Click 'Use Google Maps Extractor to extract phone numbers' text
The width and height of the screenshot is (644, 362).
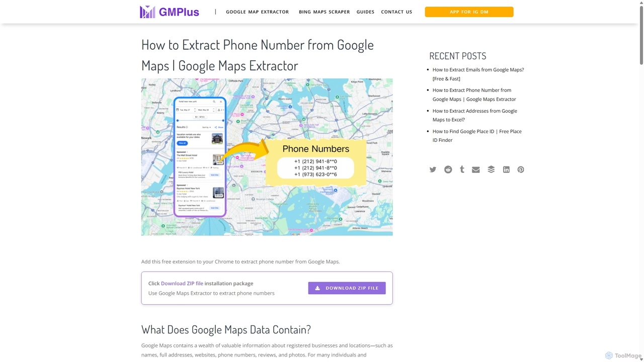pyautogui.click(x=211, y=293)
